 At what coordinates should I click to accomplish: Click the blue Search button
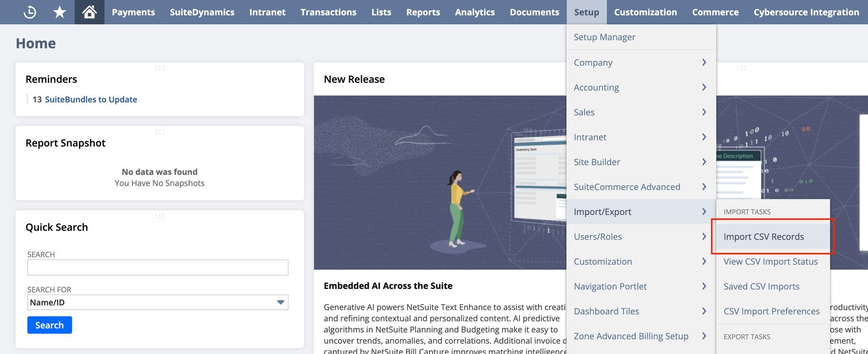click(50, 325)
